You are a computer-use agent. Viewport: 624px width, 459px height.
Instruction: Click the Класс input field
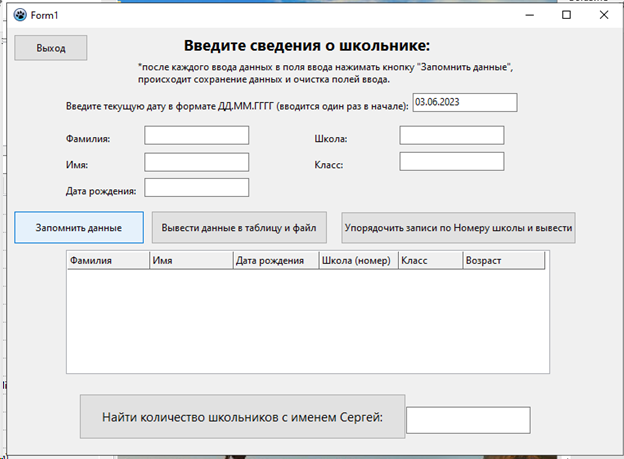click(x=452, y=161)
